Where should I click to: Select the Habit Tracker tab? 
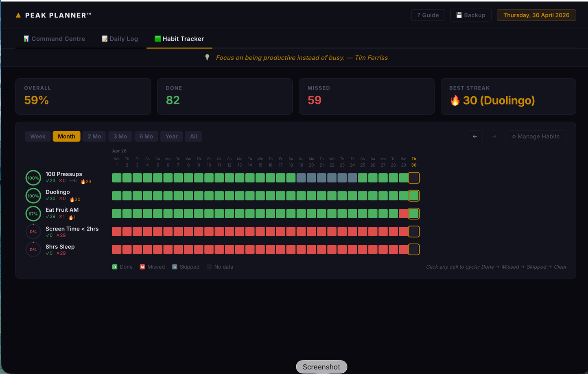point(179,39)
